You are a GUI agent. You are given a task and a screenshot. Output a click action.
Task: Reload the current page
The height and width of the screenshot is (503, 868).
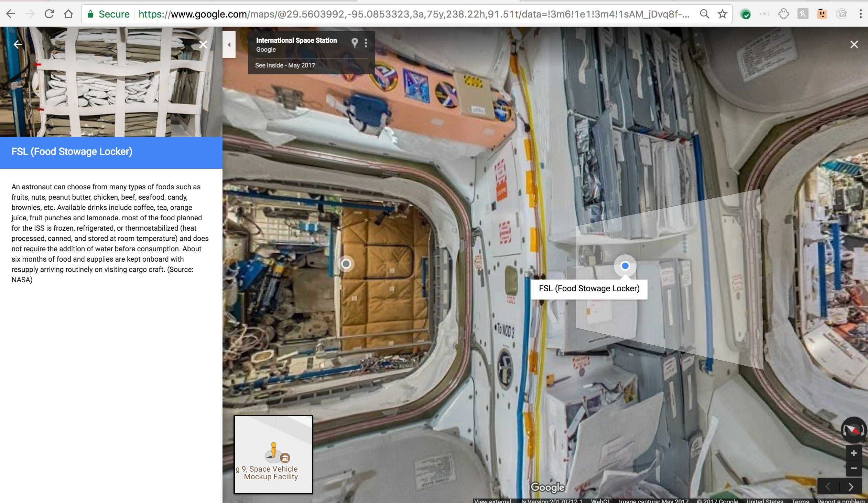coord(49,14)
